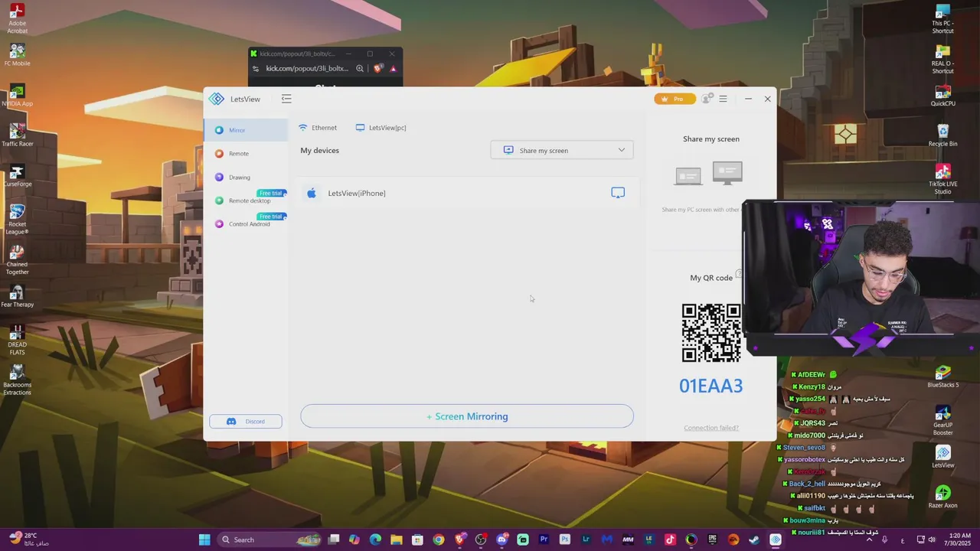Open the clock and date flyout
Screen dimensions: 980x551
coord(959,540)
